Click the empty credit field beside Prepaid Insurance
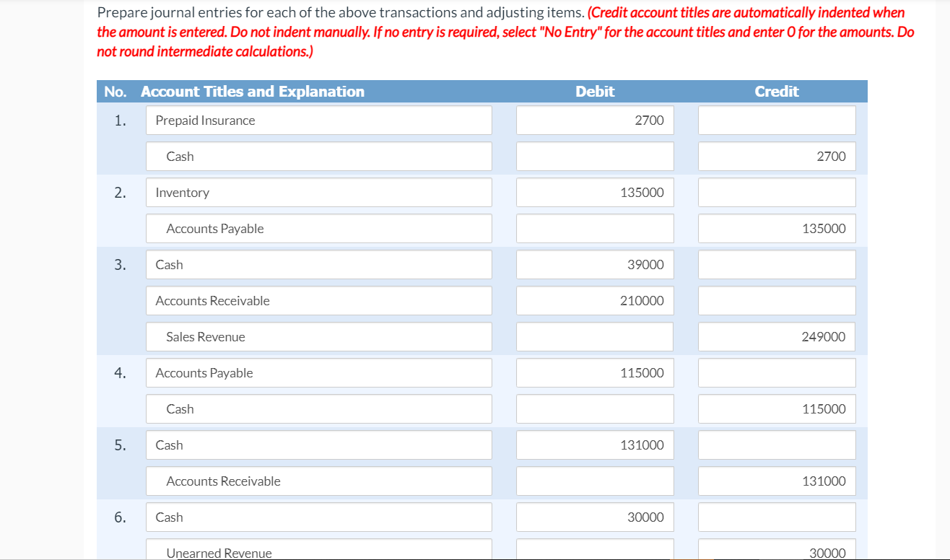This screenshot has height=560, width=950. 777,121
